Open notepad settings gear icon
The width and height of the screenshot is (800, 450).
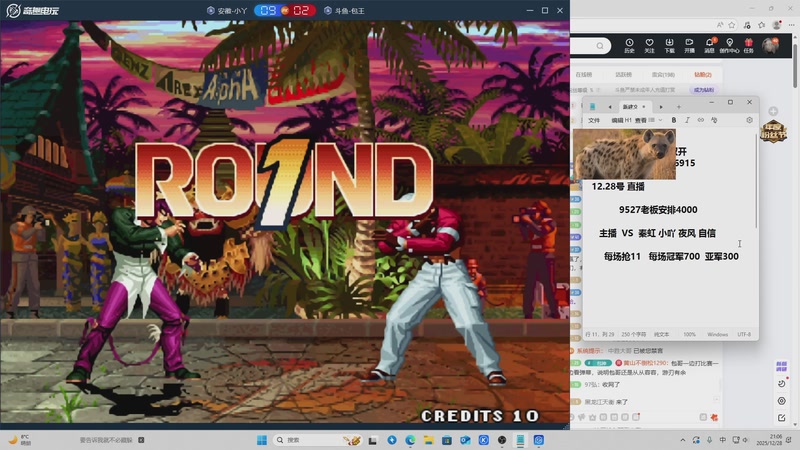pyautogui.click(x=749, y=120)
